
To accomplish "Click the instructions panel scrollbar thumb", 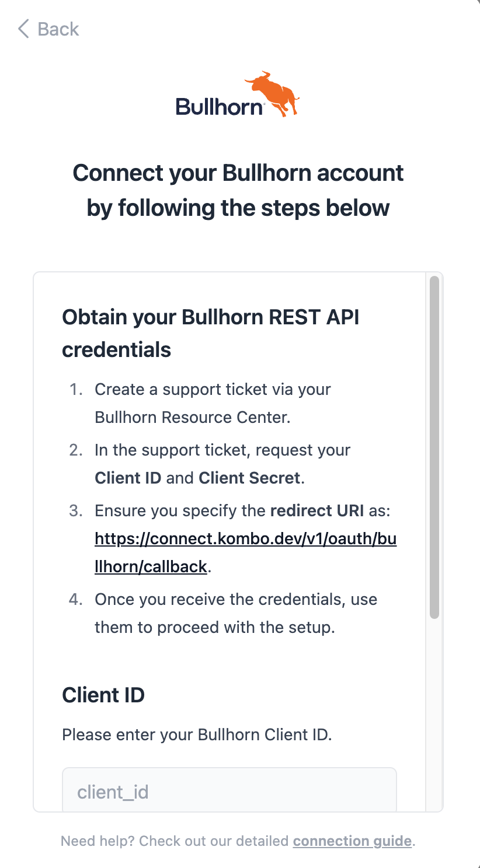I will (434, 447).
